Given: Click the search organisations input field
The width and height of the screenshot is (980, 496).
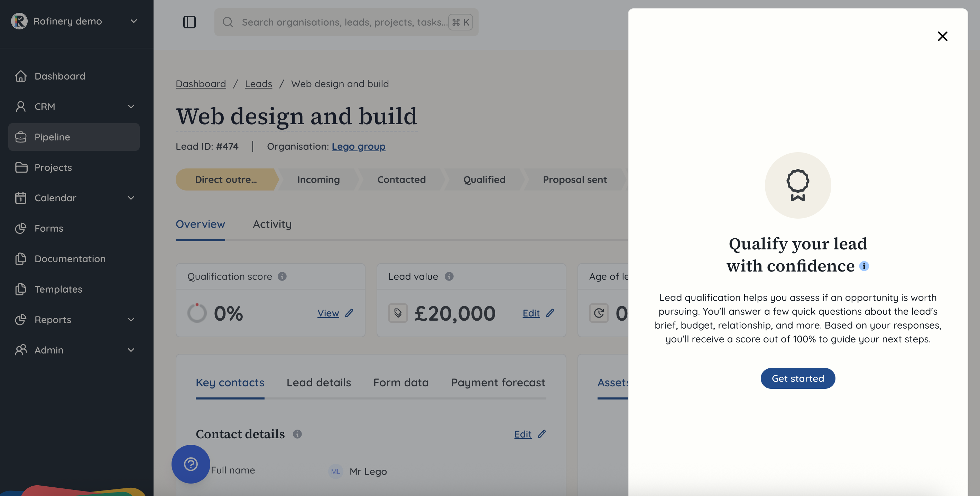Looking at the screenshot, I should click(344, 22).
